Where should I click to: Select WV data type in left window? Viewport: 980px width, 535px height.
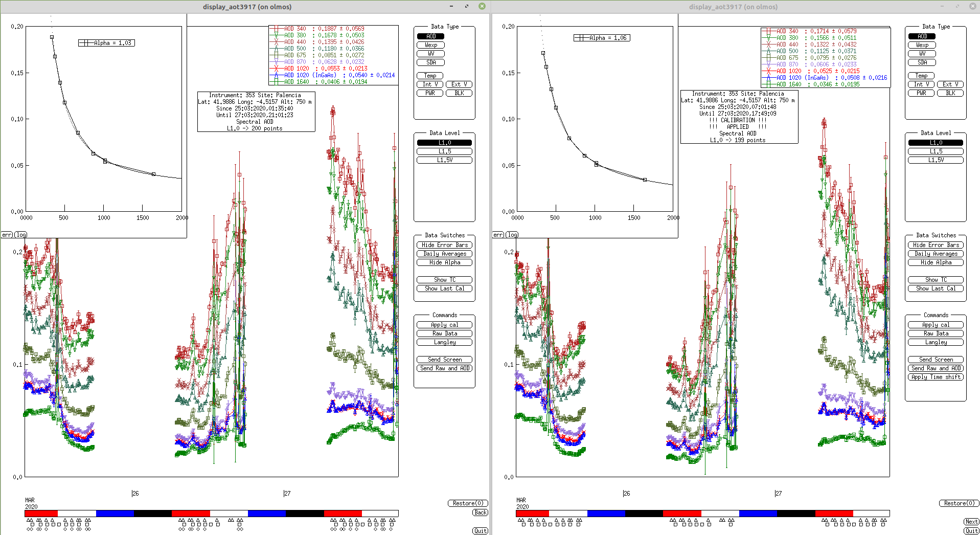click(430, 54)
